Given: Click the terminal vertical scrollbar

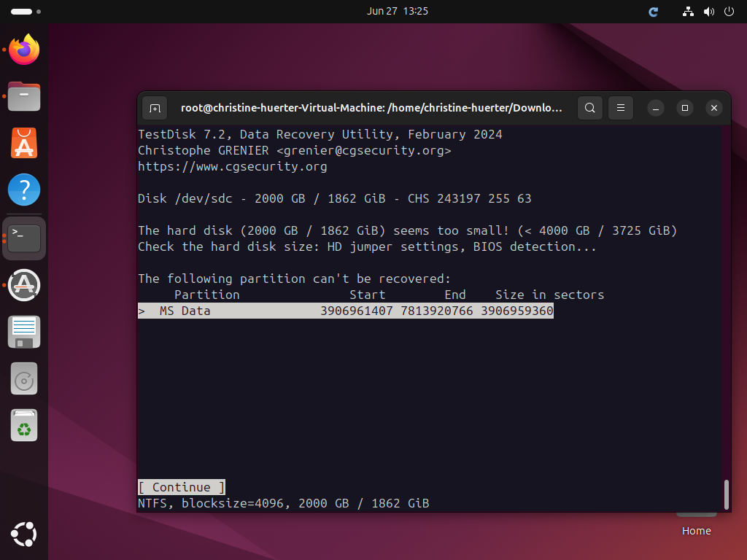Looking at the screenshot, I should click(x=726, y=495).
